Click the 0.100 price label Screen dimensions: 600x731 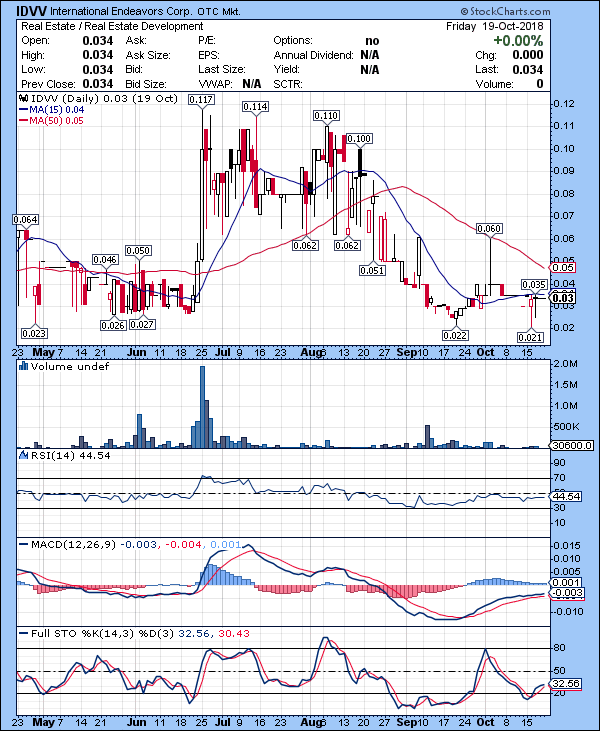coord(359,138)
